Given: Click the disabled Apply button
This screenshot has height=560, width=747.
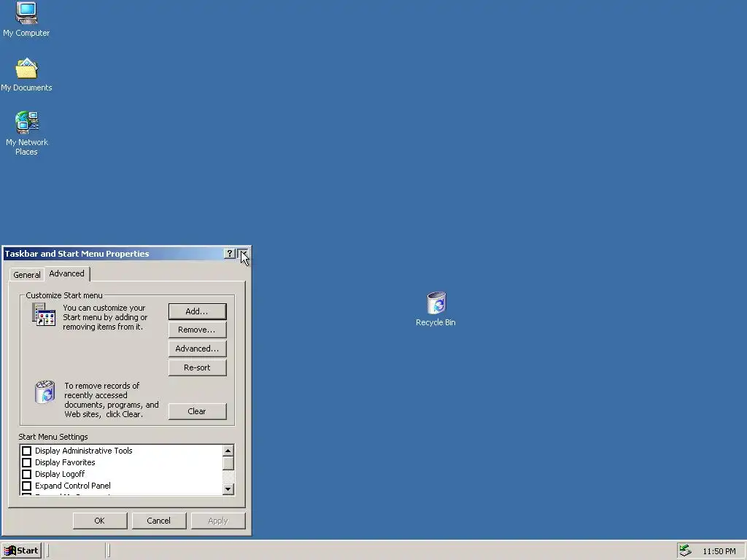Looking at the screenshot, I should click(218, 521).
